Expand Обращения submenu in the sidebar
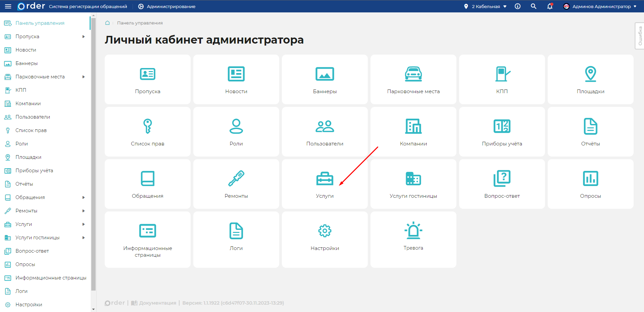The image size is (644, 312). point(84,197)
